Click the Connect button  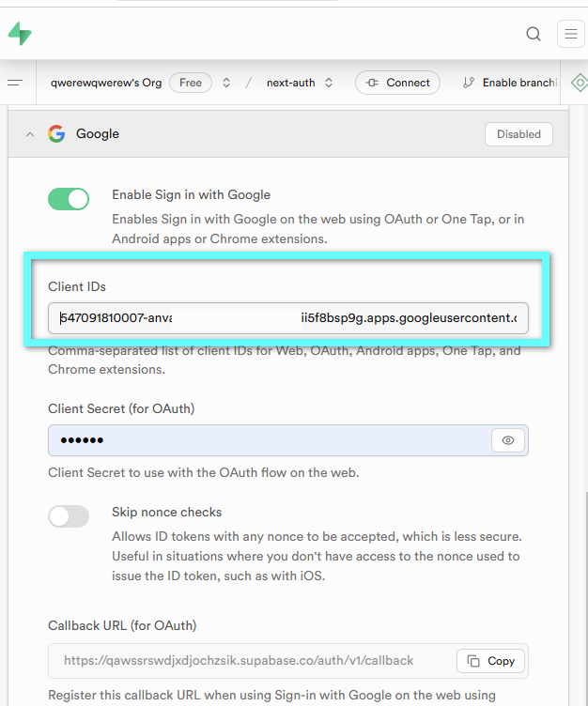coord(397,83)
